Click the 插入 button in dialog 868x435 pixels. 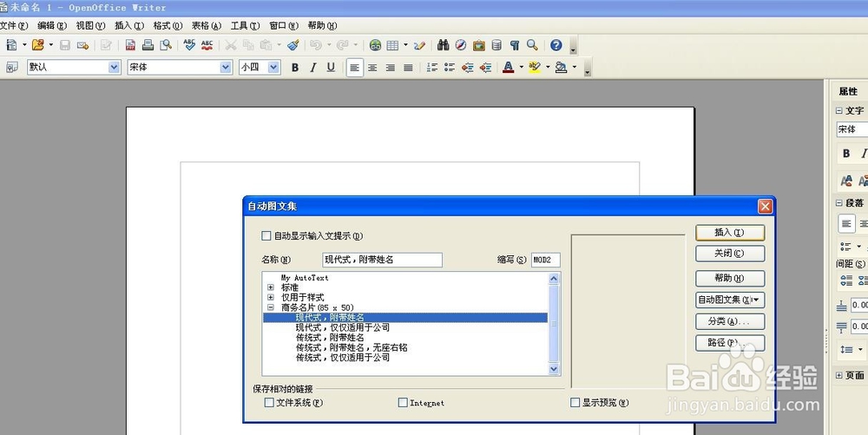730,233
